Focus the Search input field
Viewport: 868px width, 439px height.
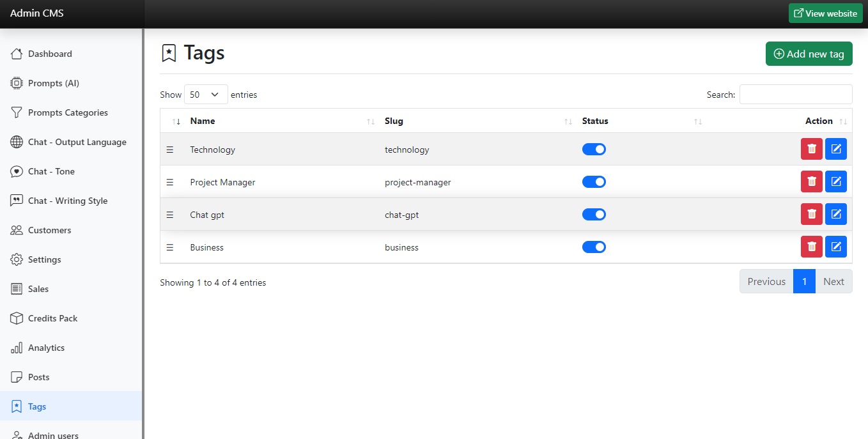point(795,95)
